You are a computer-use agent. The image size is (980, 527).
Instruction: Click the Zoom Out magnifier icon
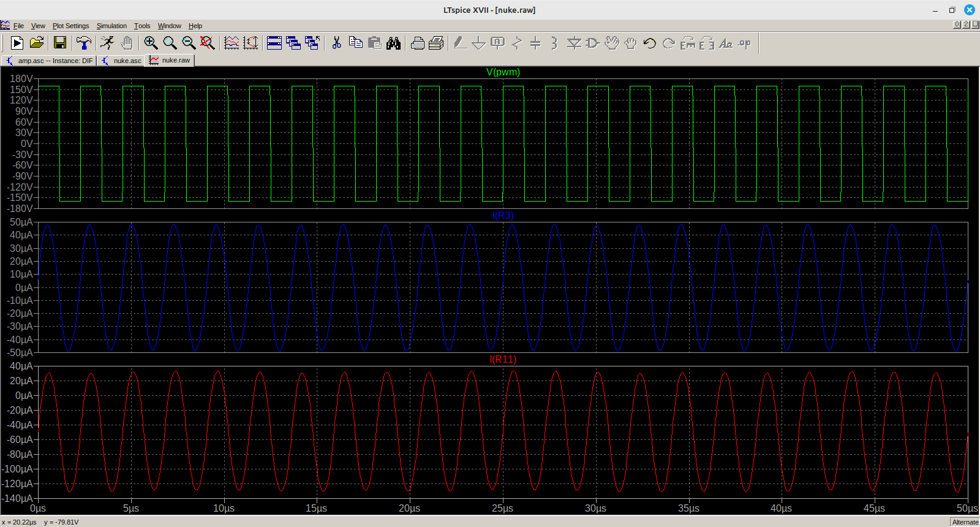click(x=189, y=43)
